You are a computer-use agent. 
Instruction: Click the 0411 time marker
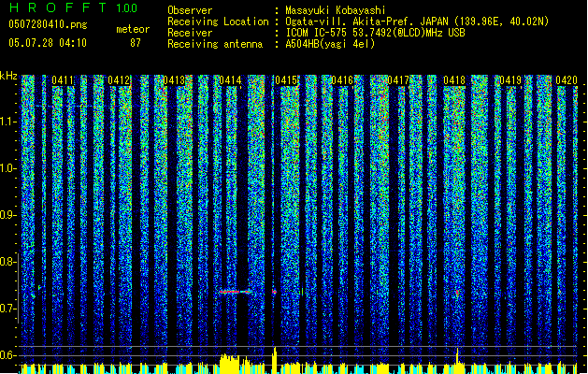coord(63,80)
